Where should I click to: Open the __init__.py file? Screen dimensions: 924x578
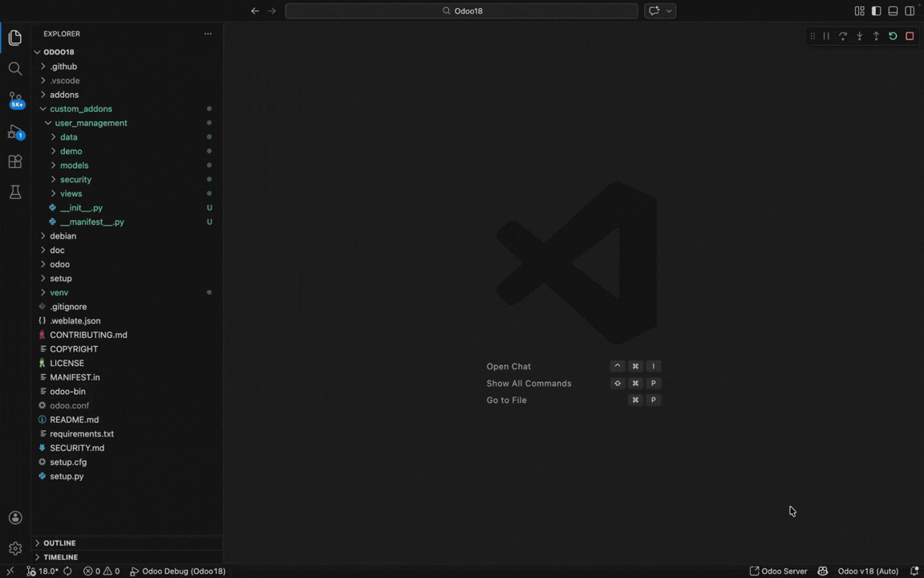pyautogui.click(x=127, y=208)
